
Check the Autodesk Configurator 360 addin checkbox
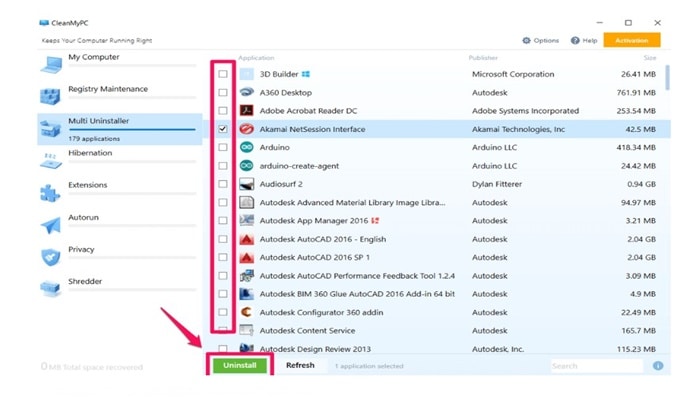[x=223, y=312]
